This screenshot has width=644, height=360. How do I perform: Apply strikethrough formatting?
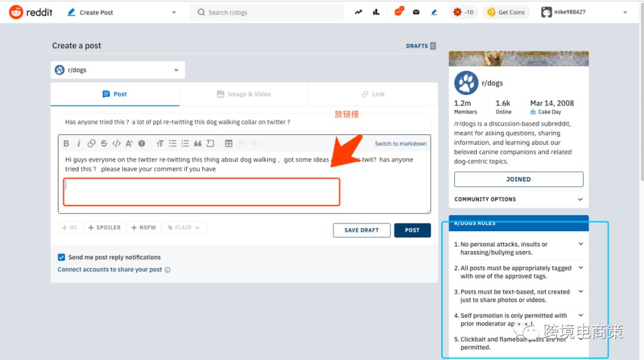pos(104,143)
